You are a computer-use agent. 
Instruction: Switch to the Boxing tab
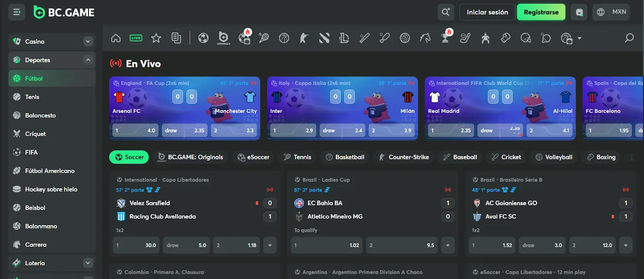click(x=601, y=157)
